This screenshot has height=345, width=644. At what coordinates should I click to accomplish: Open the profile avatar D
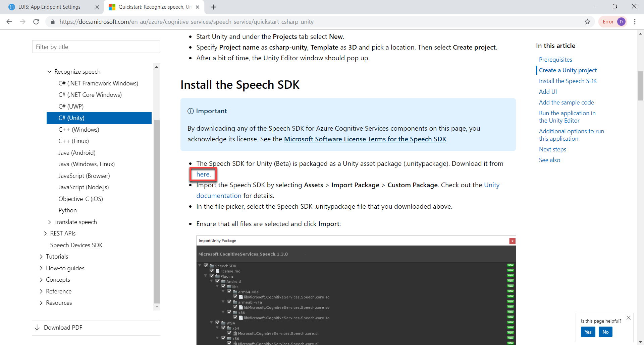click(621, 22)
